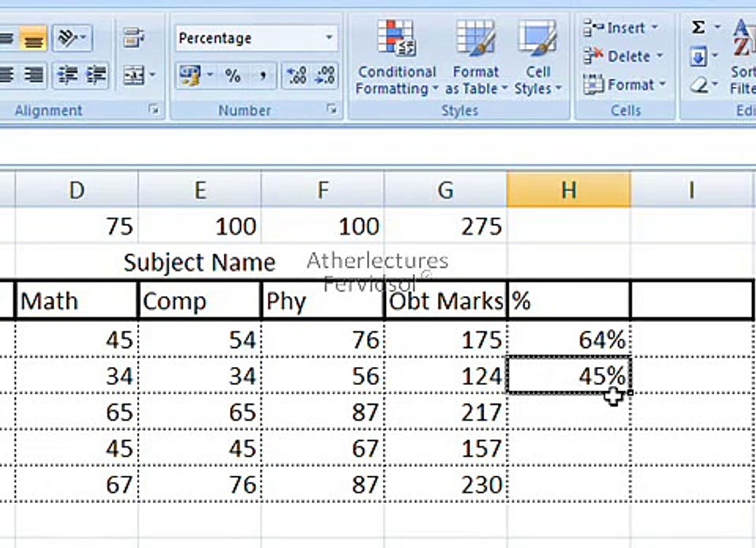Click the cell showing 64%
756x548 pixels.
[x=569, y=339]
